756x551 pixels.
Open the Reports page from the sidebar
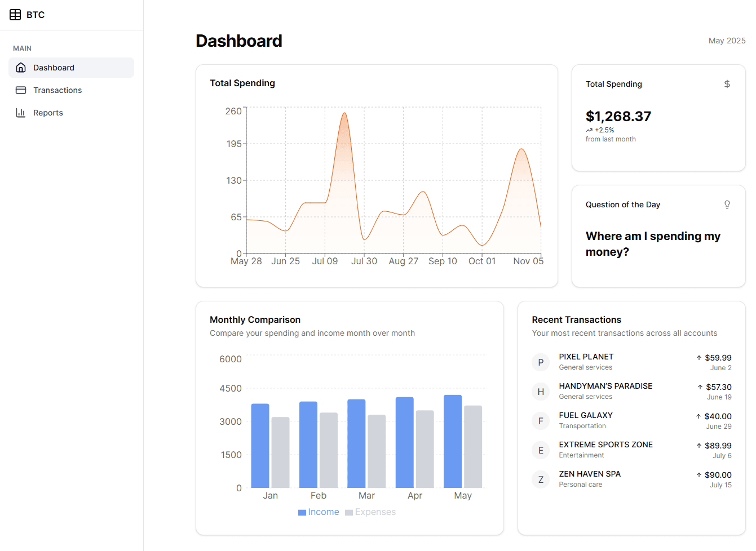tap(48, 112)
